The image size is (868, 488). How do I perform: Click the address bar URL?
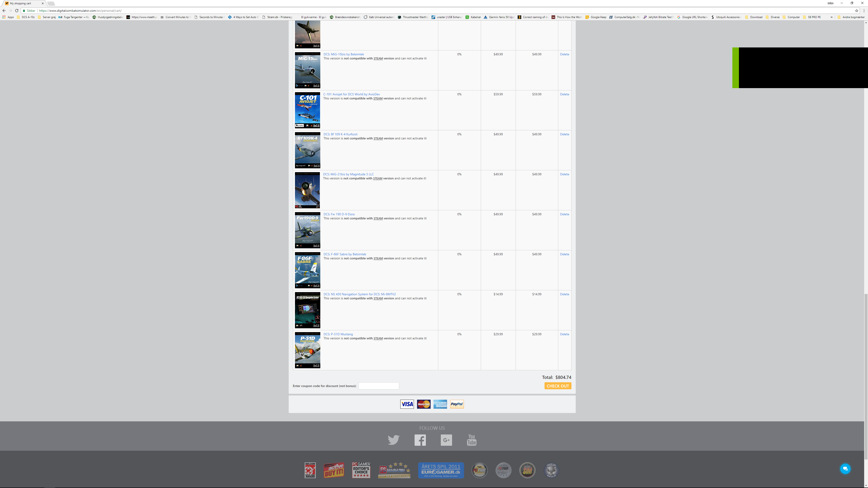80,11
